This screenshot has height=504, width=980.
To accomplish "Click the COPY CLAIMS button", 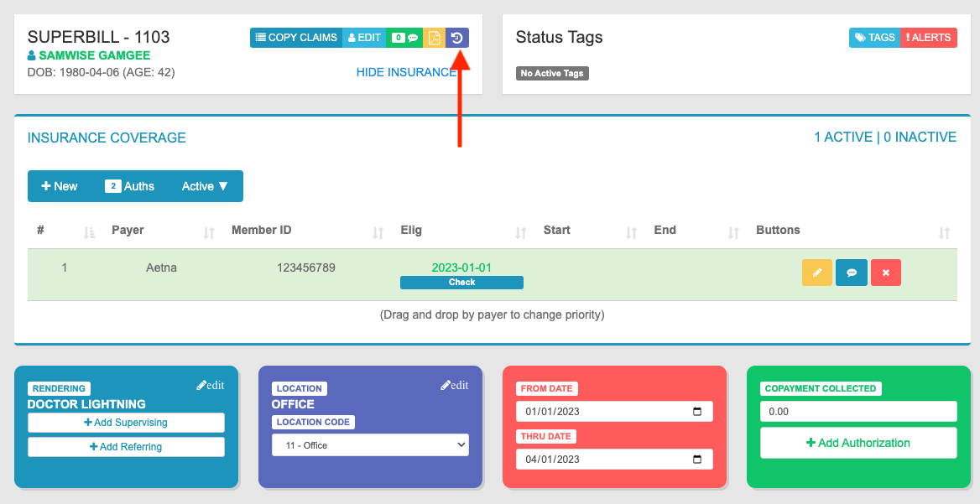I will pos(296,37).
